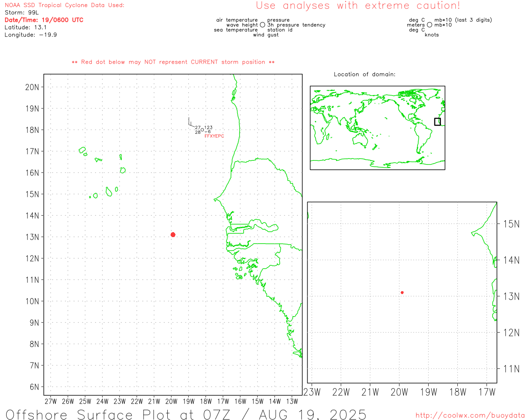Viewport: 525px width, 420px height.
Task: Click the 15N label on inset map
Action: (511, 224)
